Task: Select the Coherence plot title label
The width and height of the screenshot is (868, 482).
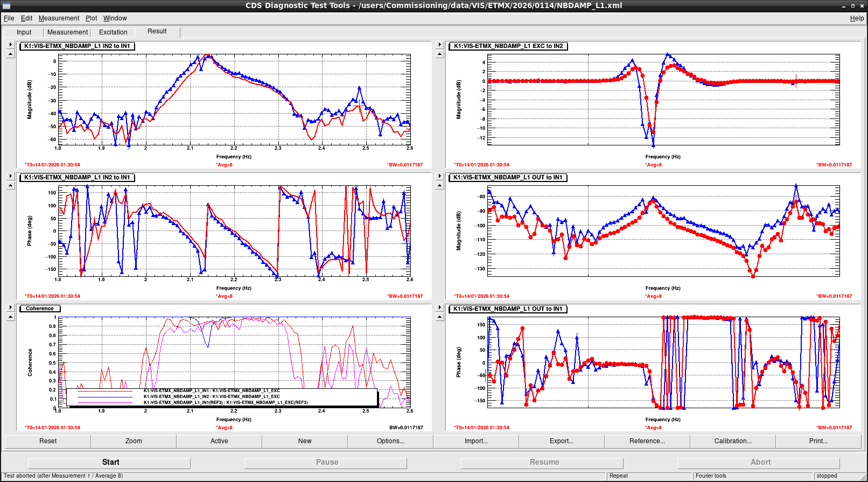Action: [x=40, y=309]
